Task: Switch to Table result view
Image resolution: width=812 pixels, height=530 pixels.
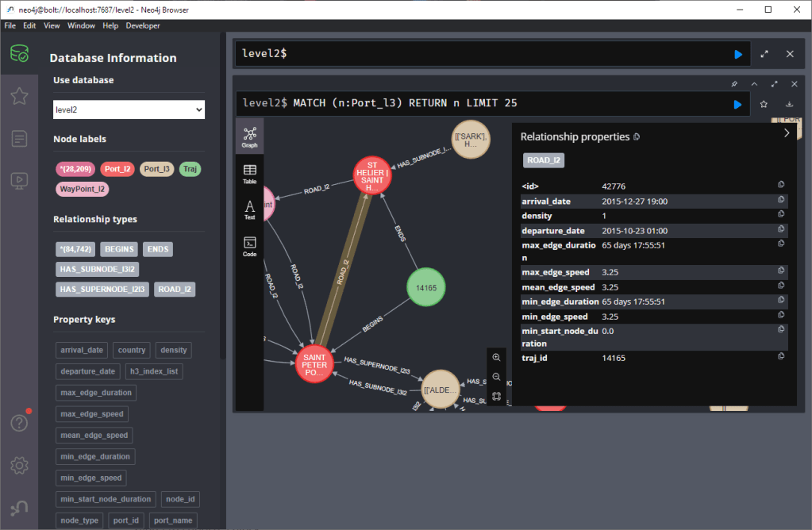Action: 249,173
